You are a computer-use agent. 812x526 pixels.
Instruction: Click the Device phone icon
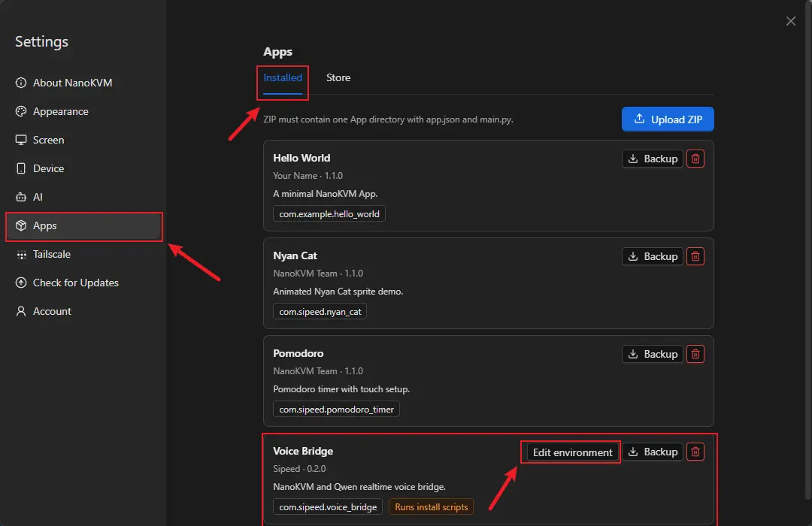[x=21, y=168]
